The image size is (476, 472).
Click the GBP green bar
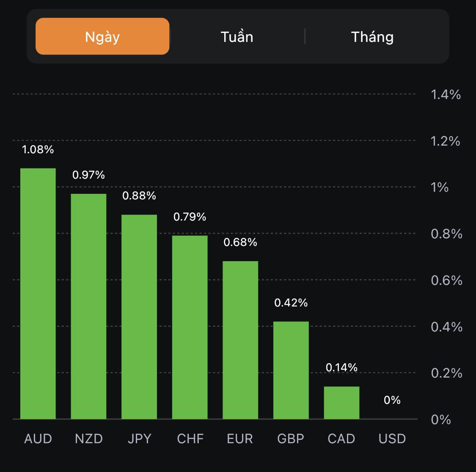point(291,370)
